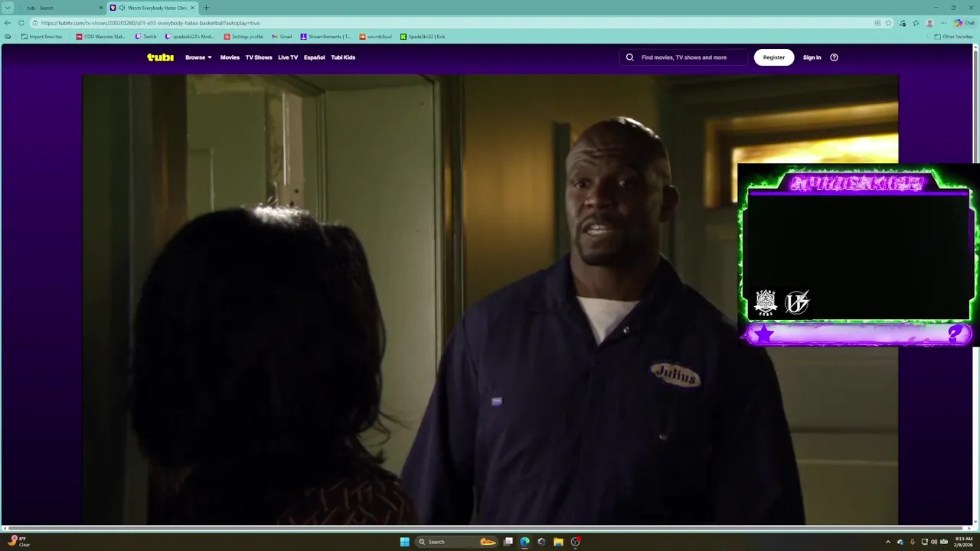The image size is (980, 551).
Task: Open browser Settings and more menu
Action: click(x=943, y=23)
